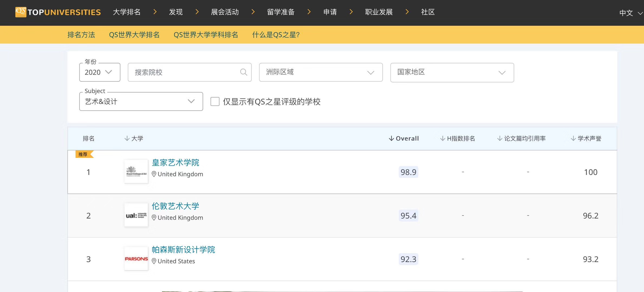
Task: Open 帕森斯新设计学院 university page
Action: [x=183, y=250]
